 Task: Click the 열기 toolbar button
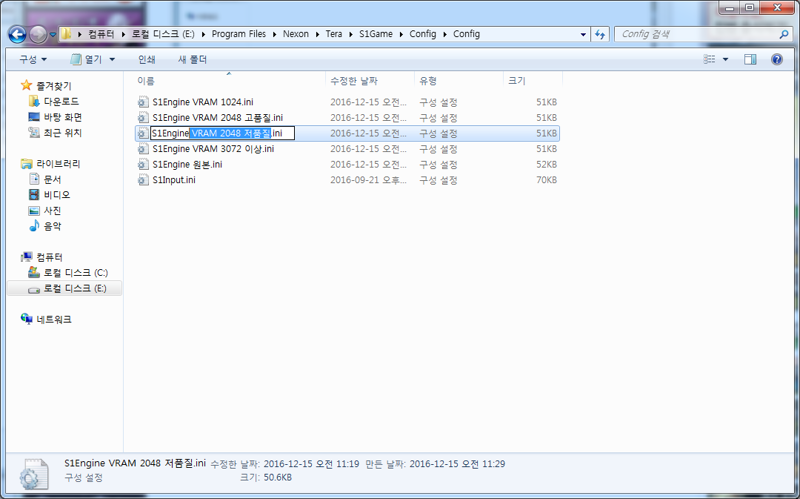(x=87, y=60)
